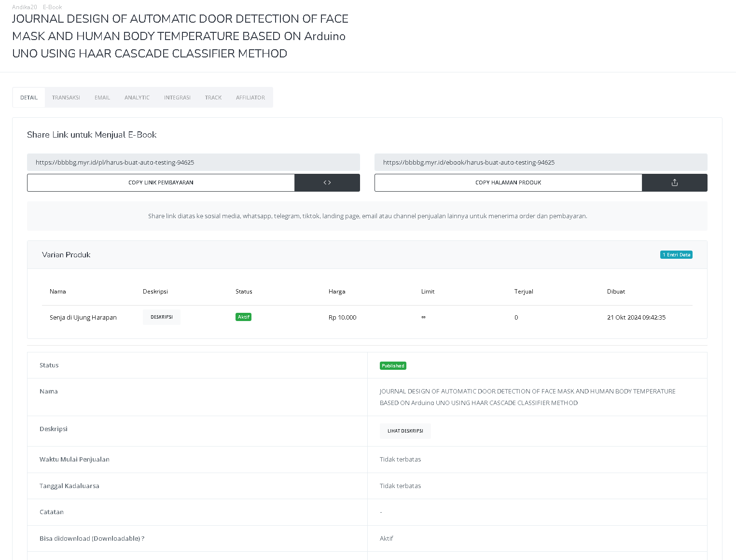Open the Email tab
The image size is (736, 560).
point(102,98)
